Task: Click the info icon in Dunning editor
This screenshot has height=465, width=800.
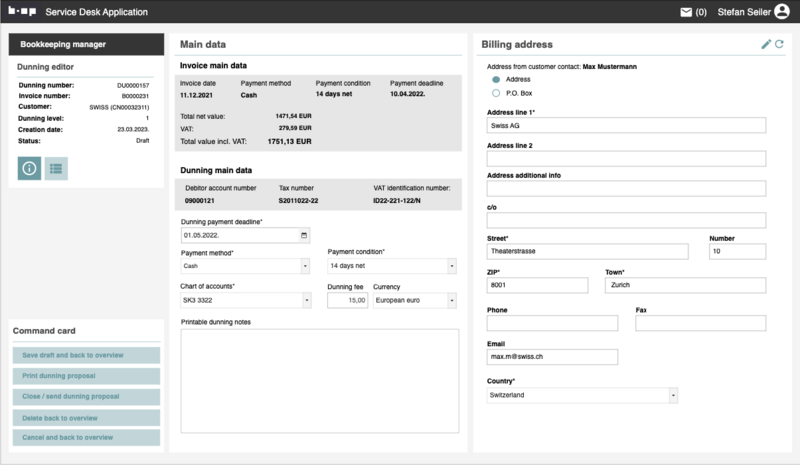Action: tap(30, 169)
